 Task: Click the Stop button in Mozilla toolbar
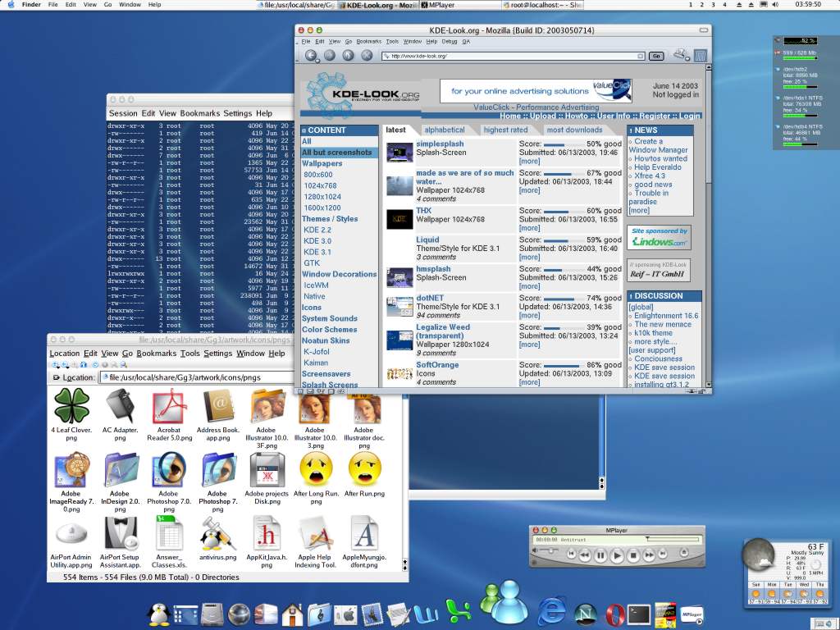[x=367, y=55]
